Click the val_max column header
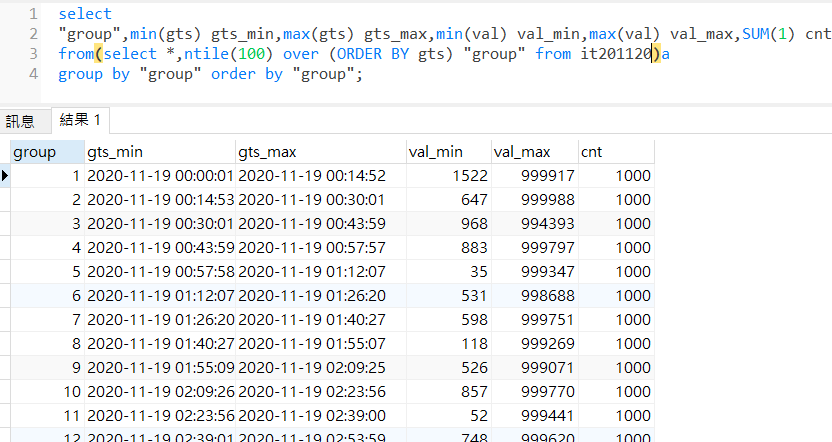Screen dimensions: 832x442 (534, 152)
